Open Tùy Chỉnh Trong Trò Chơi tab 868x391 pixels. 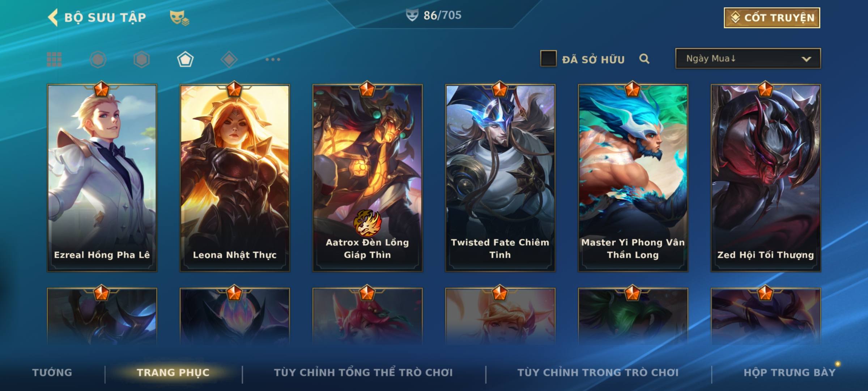point(598,373)
